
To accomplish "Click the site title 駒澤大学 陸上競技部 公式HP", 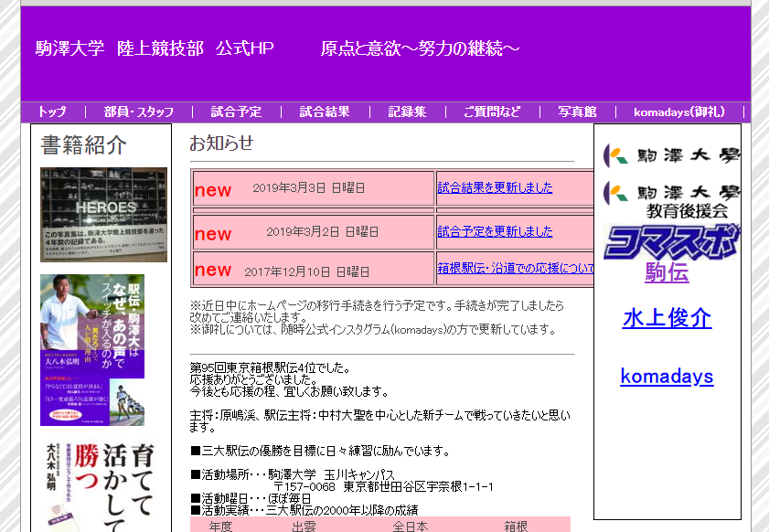I will 155,48.
